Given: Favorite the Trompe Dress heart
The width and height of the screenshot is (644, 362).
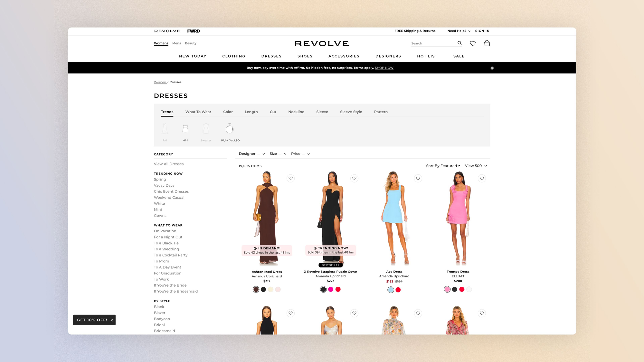Looking at the screenshot, I should pyautogui.click(x=482, y=178).
